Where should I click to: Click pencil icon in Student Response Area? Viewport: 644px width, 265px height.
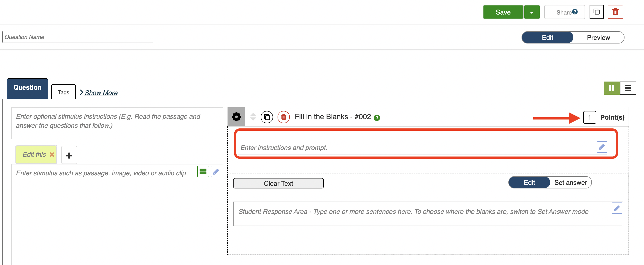click(x=617, y=208)
